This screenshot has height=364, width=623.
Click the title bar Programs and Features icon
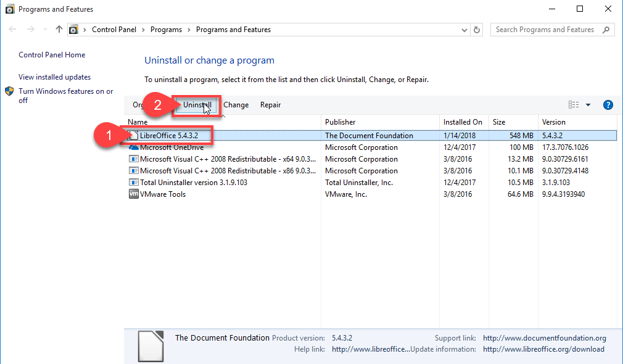click(10, 9)
